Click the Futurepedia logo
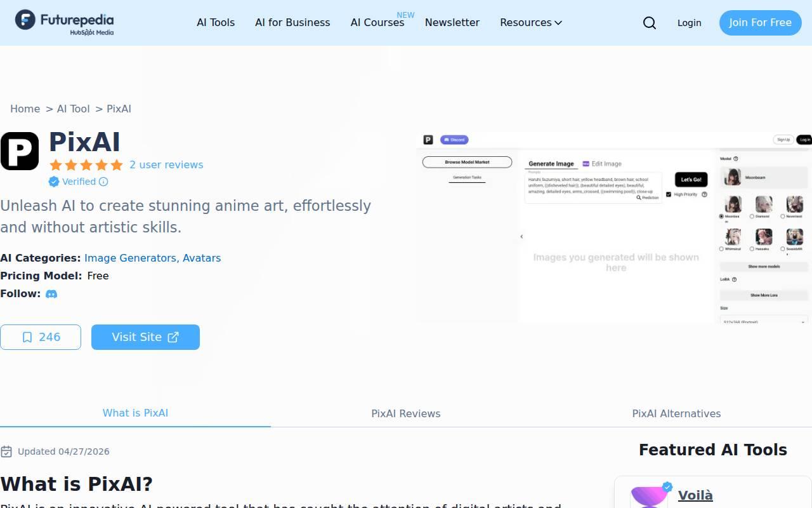812x508 pixels. [x=65, y=22]
